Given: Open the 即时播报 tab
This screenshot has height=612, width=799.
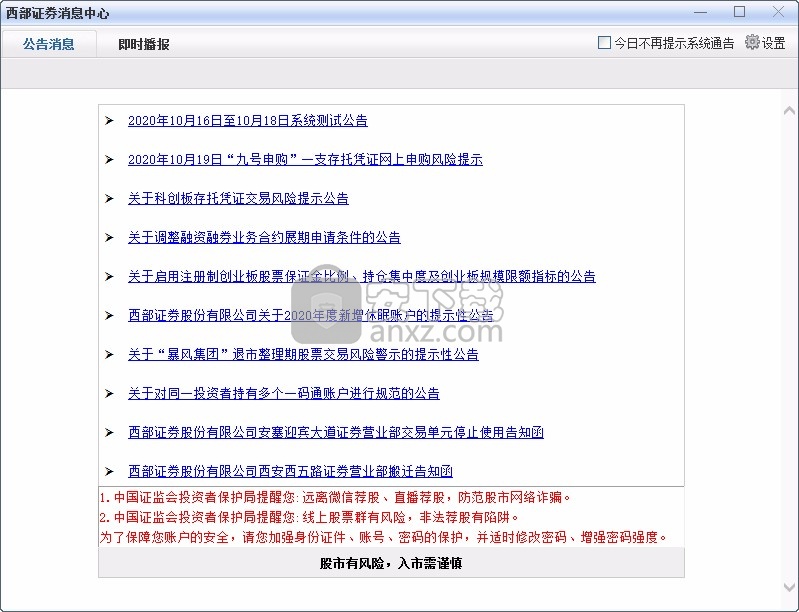Looking at the screenshot, I should (144, 44).
